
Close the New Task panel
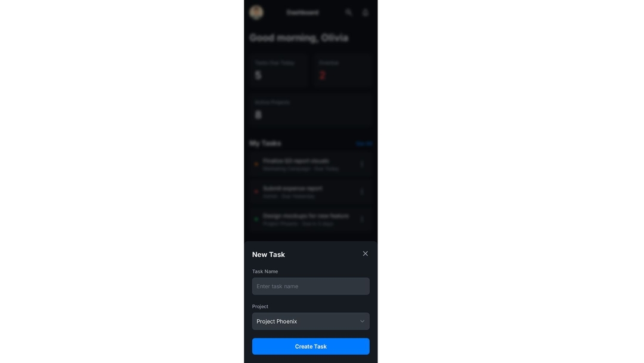pyautogui.click(x=365, y=254)
